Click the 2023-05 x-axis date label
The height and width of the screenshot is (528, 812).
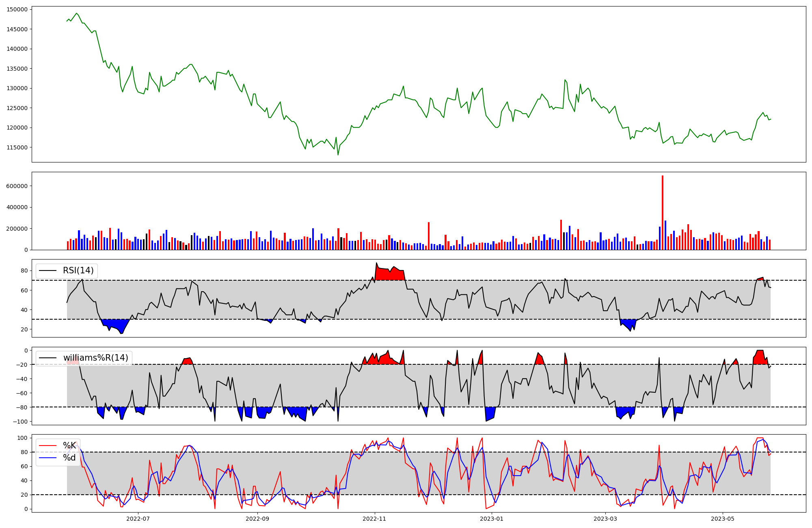(723, 519)
